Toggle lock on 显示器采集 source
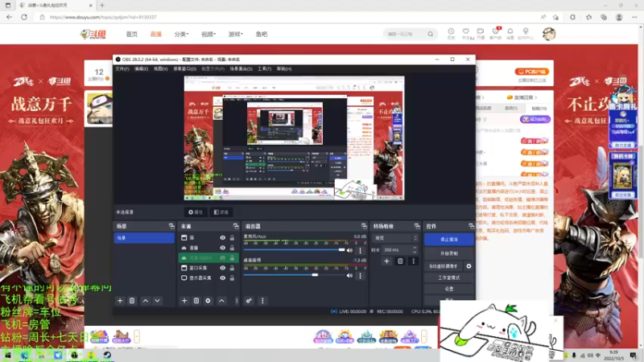The width and height of the screenshot is (644, 362). pyautogui.click(x=232, y=278)
